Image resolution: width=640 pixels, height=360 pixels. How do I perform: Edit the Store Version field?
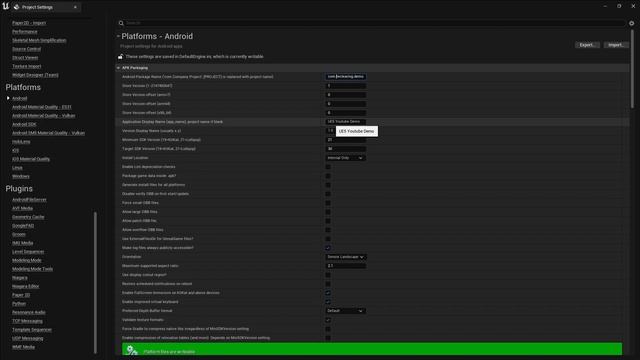click(x=345, y=86)
